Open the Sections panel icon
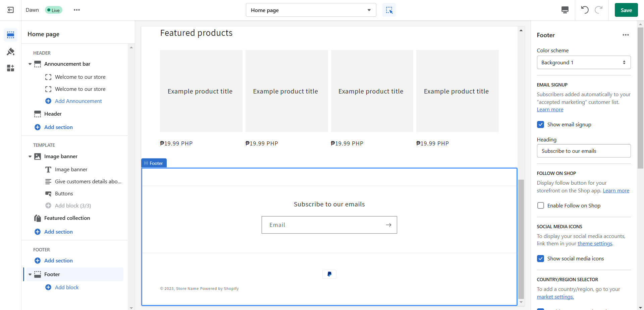 11,35
